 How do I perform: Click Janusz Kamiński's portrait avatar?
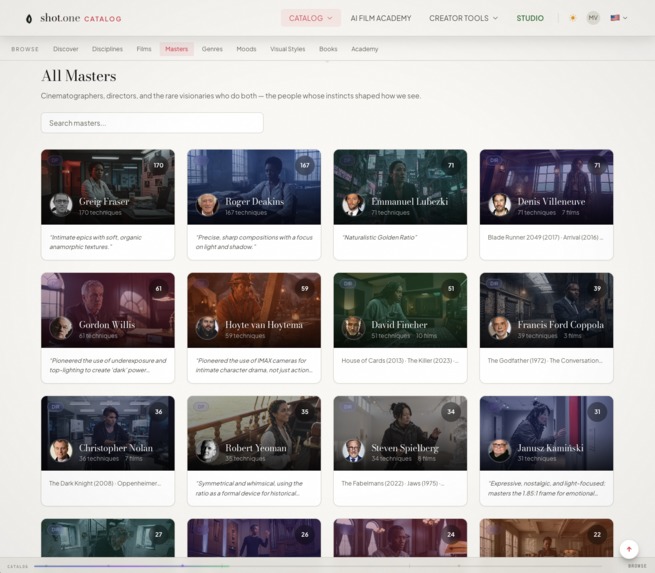point(500,451)
